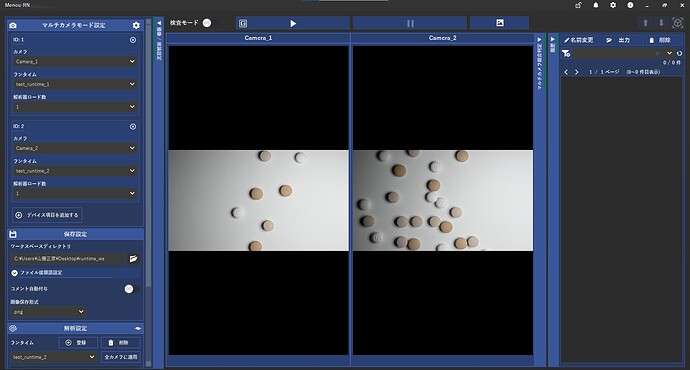The image size is (690, 370).
Task: Toggle automatic comment assignment switch
Action: point(131,289)
